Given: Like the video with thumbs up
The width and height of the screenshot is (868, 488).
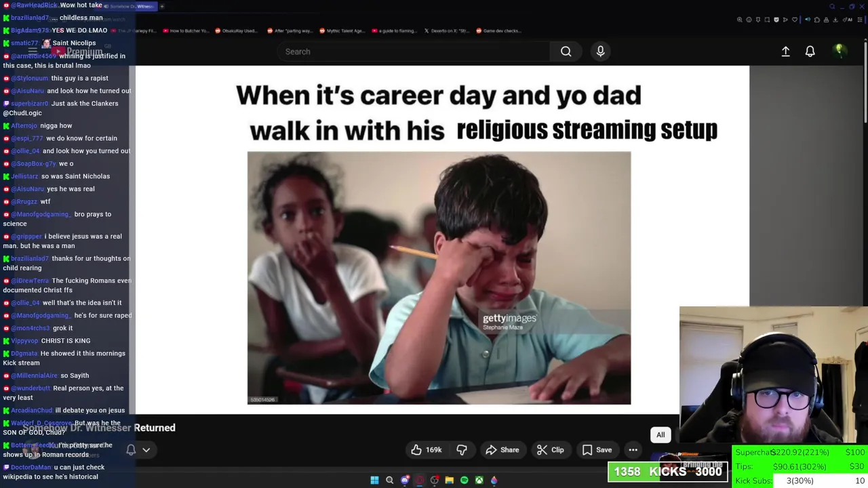Looking at the screenshot, I should click(426, 450).
